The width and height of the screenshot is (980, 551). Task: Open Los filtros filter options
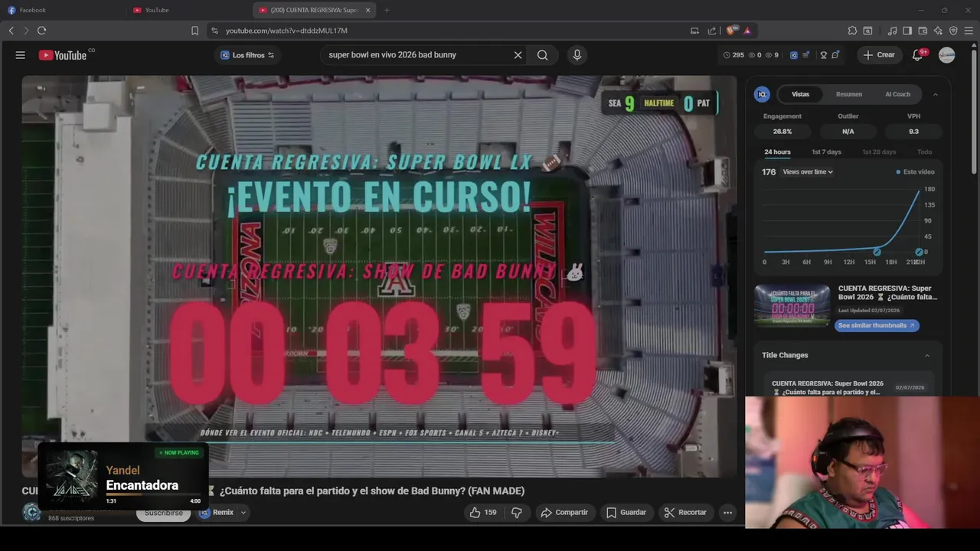tap(247, 55)
